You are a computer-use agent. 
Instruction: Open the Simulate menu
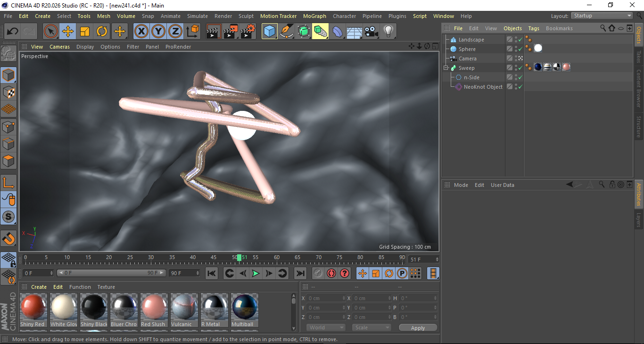coord(198,16)
